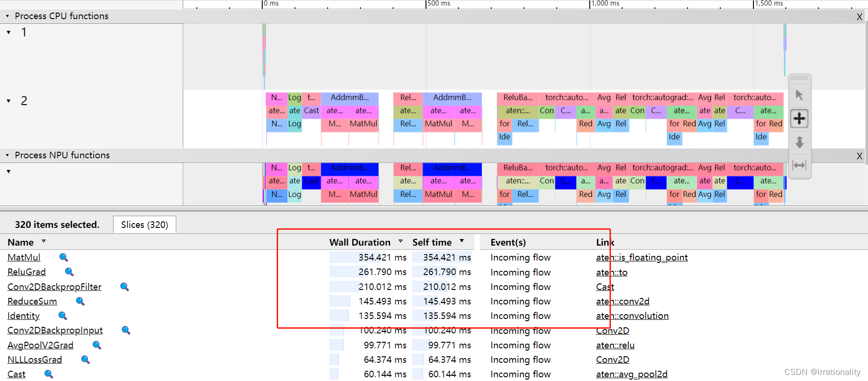
Task: Open the ReluGrad slice link
Action: [27, 272]
